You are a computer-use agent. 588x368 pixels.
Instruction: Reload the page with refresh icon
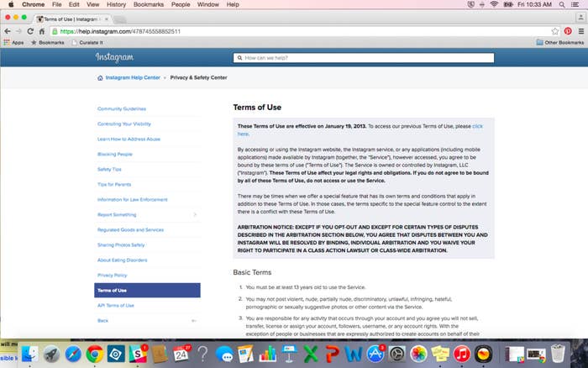[x=30, y=32]
